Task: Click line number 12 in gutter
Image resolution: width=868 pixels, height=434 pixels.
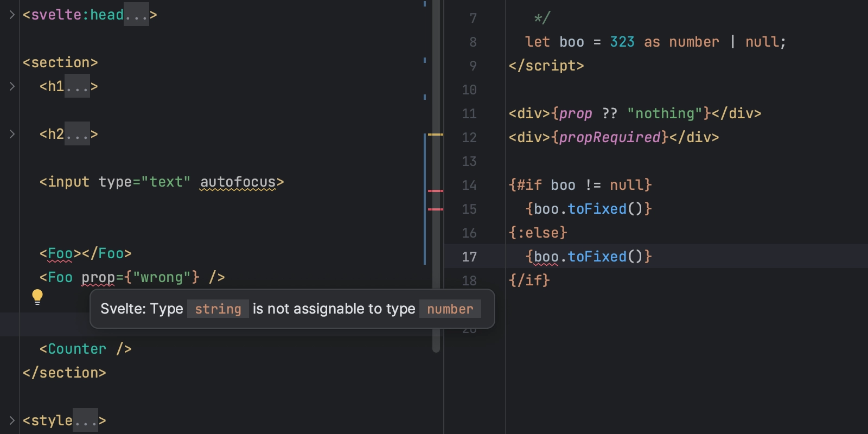Action: 469,137
